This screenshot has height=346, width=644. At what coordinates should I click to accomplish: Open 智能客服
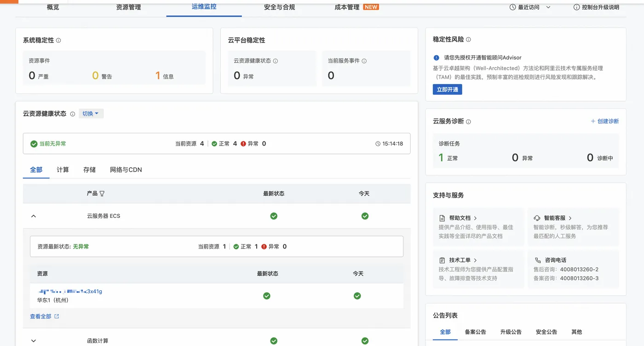[x=558, y=218]
